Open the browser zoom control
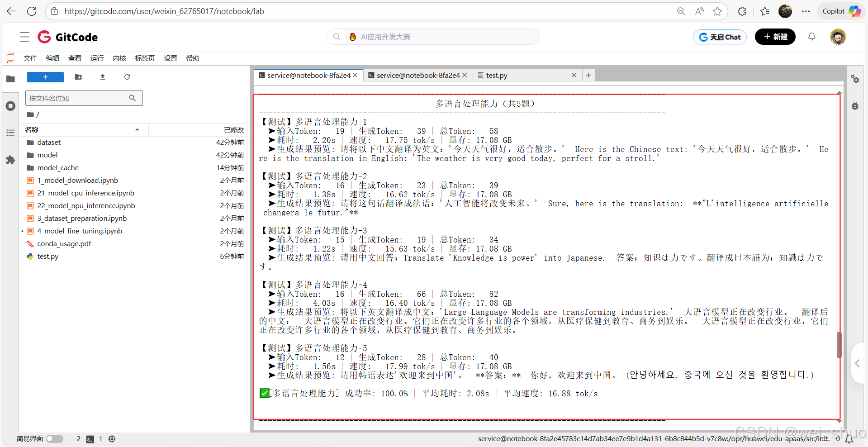Viewport: 868px width, 447px height. click(x=681, y=11)
